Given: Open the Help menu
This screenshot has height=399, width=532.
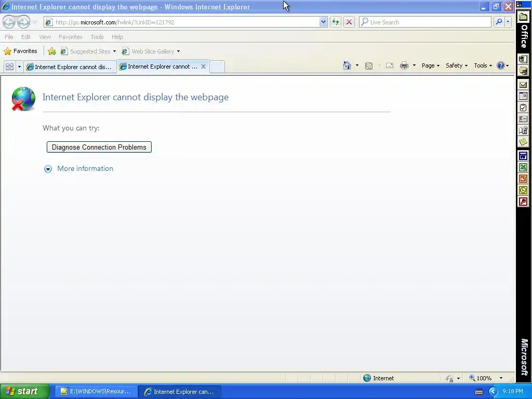Looking at the screenshot, I should coord(117,37).
